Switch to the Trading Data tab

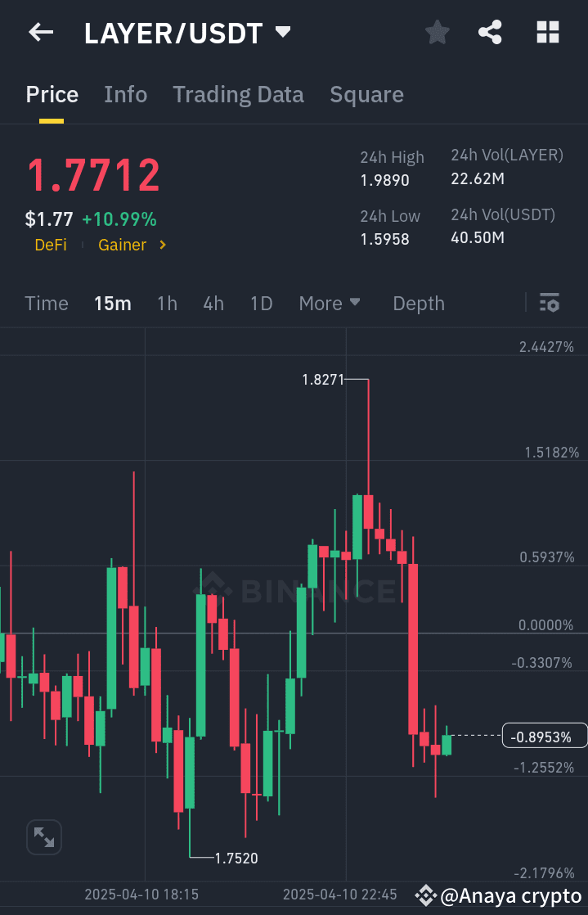click(238, 94)
